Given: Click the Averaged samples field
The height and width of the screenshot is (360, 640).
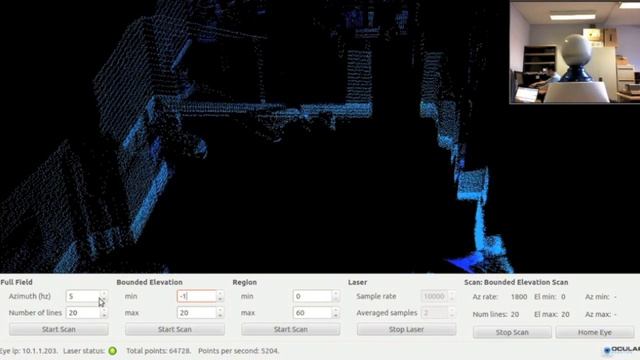Looking at the screenshot, I should point(434,313).
